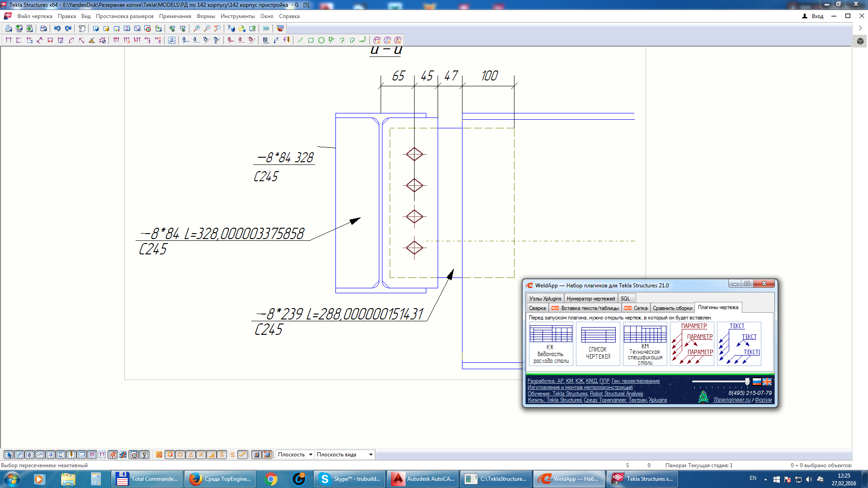Show hidden system tray icons arrow
Screen dimensions: 868x488
coord(765,479)
